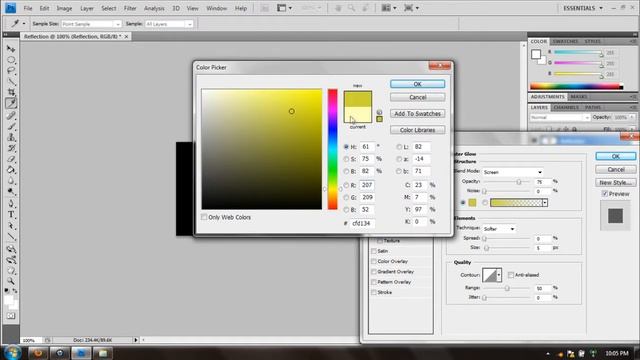Click the hex color input field

coord(362,223)
